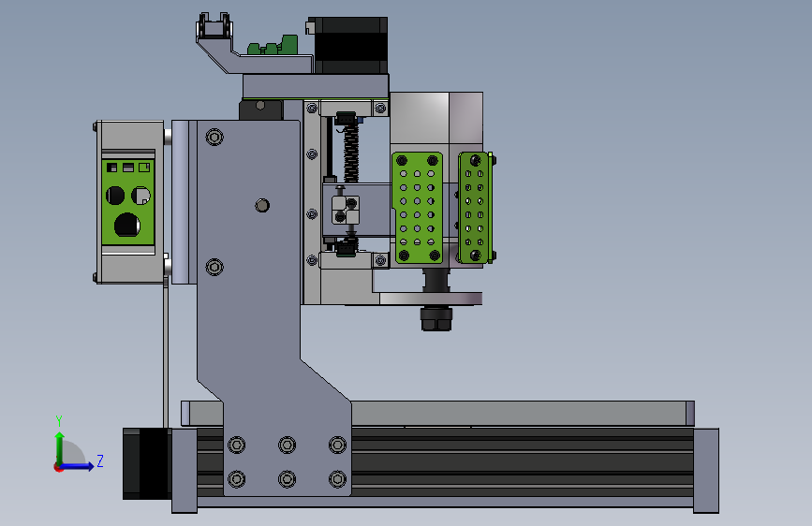Click the red origin ball of the triad
This screenshot has height=526, width=812.
tap(58, 467)
